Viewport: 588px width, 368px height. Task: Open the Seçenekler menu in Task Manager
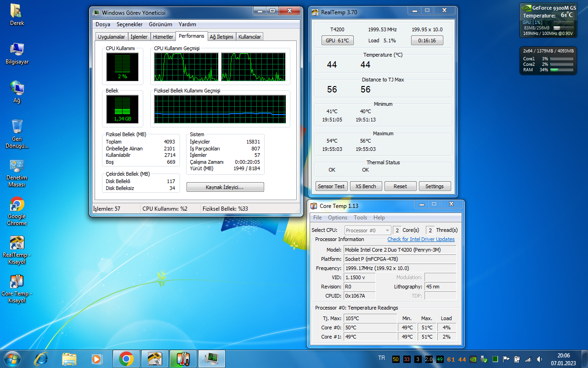point(130,24)
